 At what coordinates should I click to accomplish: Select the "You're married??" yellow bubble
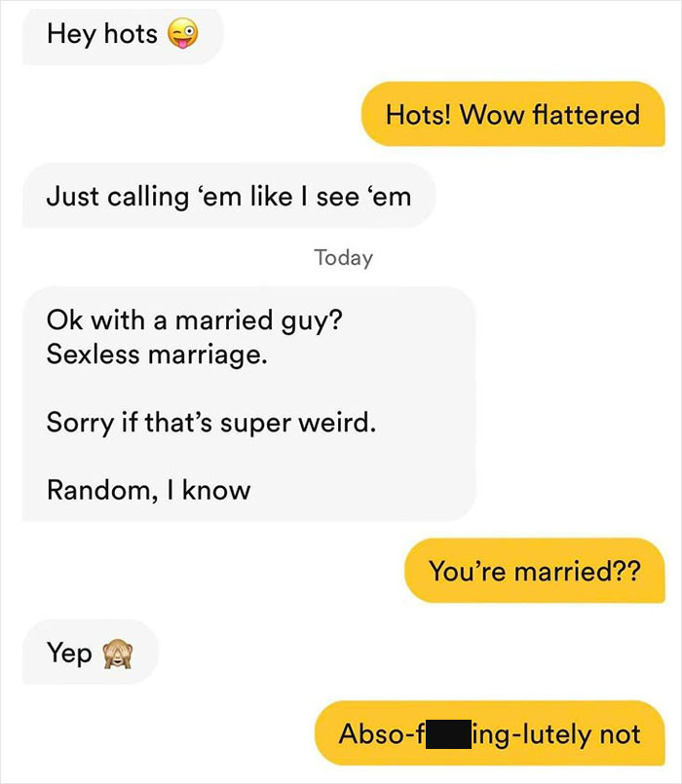[534, 571]
